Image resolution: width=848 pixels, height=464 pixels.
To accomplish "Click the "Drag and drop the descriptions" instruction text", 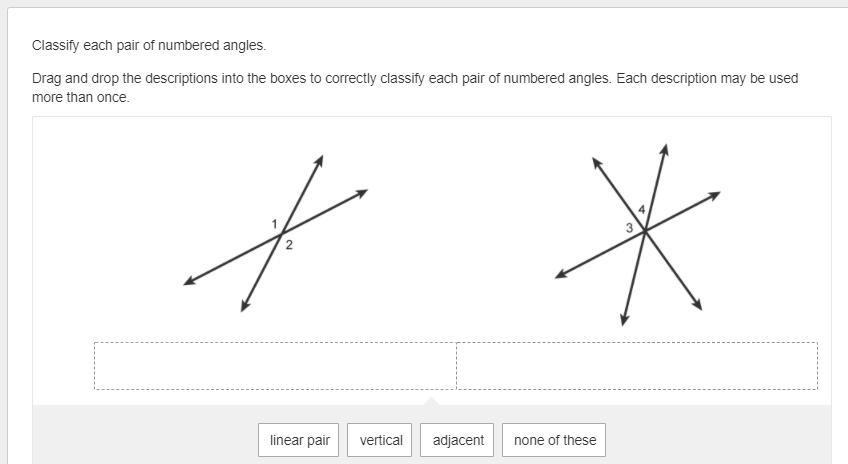I will coord(415,88).
